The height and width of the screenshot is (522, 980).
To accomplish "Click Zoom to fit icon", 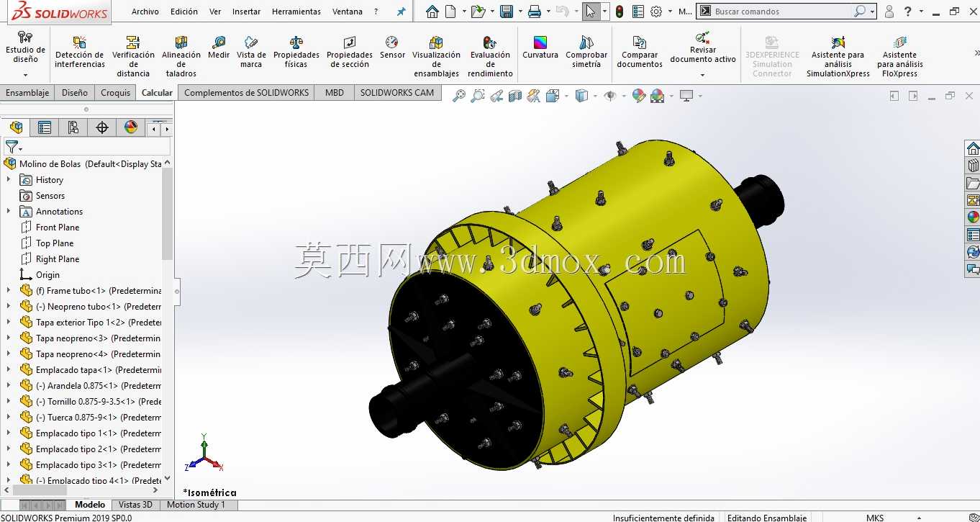I will 459,96.
